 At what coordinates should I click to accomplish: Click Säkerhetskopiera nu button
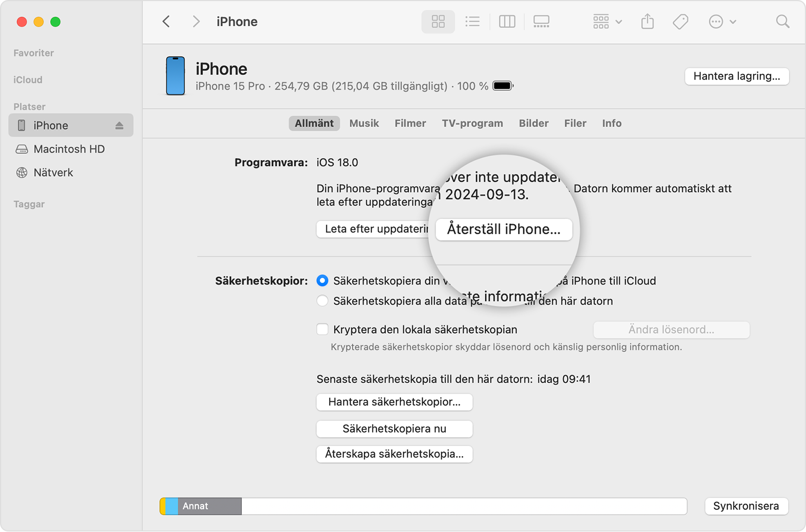(394, 429)
